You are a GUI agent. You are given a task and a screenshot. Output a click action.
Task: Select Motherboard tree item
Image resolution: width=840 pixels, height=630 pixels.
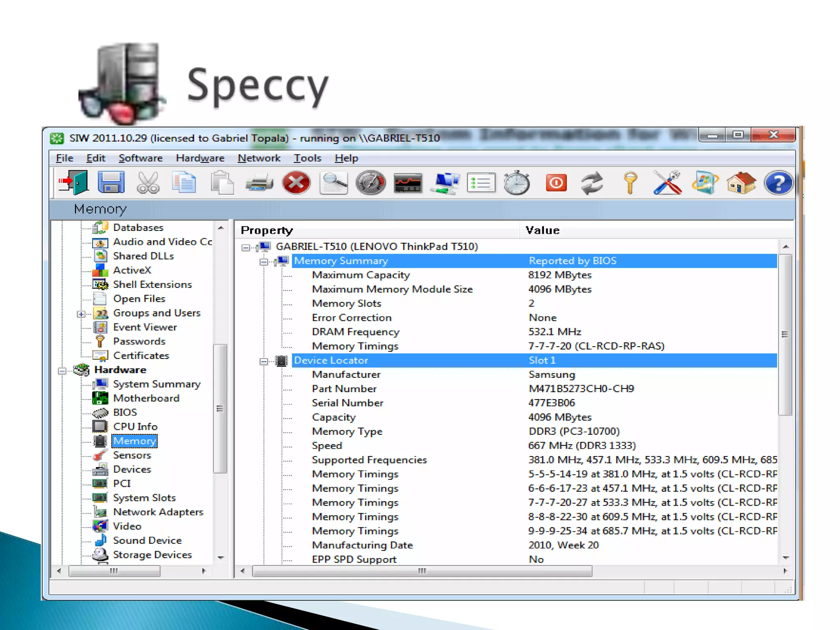(x=146, y=398)
